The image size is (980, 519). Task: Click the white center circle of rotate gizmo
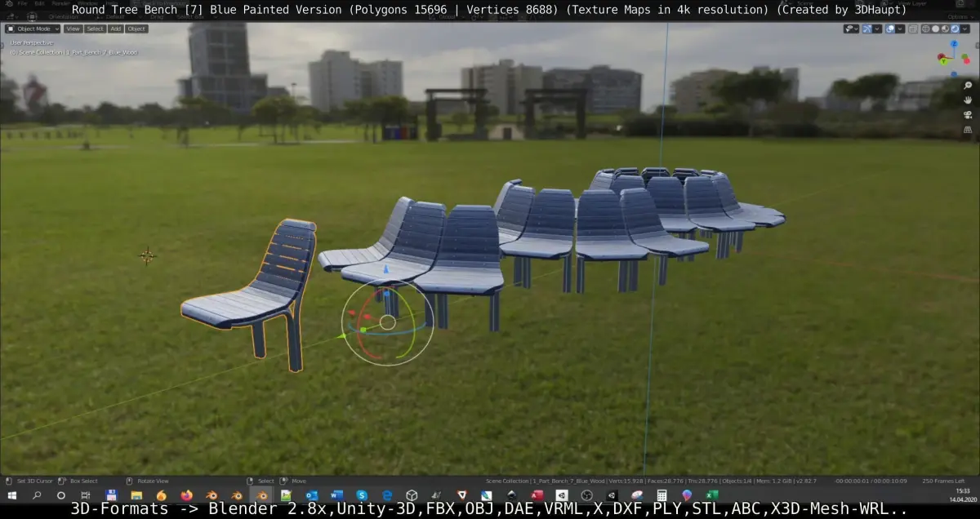(388, 322)
